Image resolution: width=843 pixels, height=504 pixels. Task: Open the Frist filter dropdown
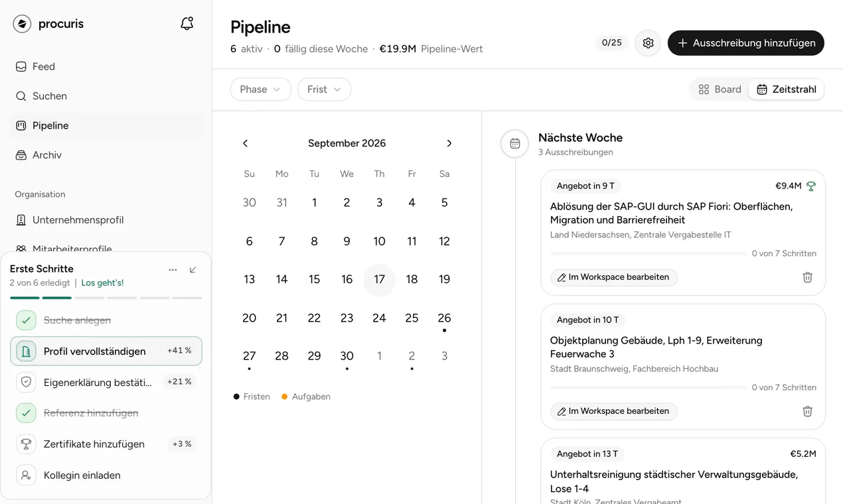pyautogui.click(x=324, y=90)
